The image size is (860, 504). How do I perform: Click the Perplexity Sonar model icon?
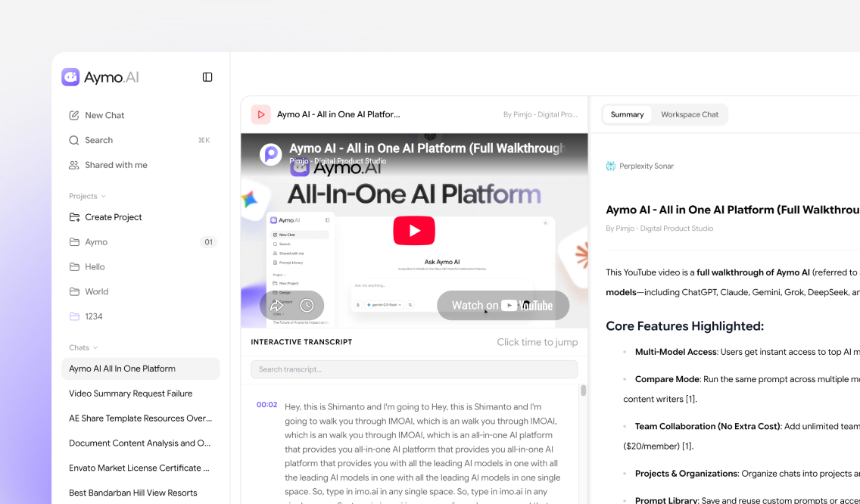click(x=610, y=166)
